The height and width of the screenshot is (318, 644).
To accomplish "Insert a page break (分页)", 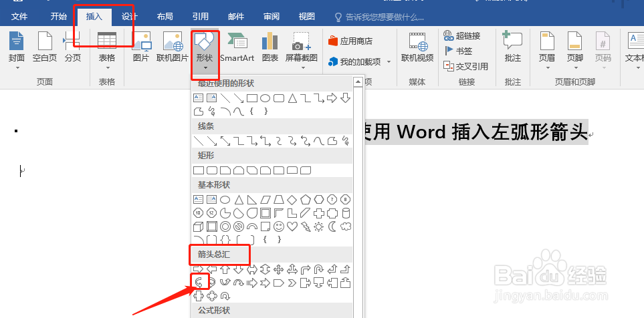I will pos(72,47).
